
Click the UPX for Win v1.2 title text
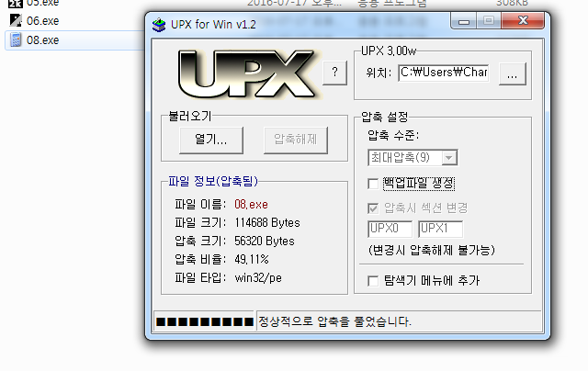pyautogui.click(x=213, y=25)
